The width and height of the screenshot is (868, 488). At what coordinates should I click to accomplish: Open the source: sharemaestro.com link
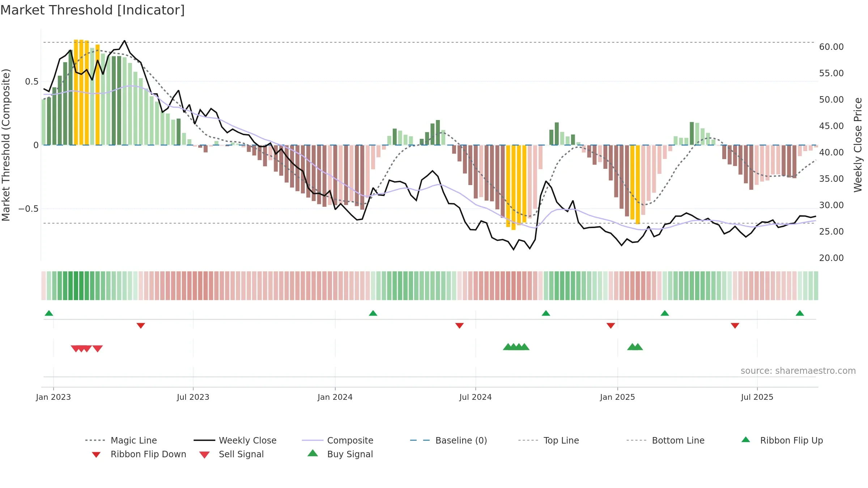798,371
